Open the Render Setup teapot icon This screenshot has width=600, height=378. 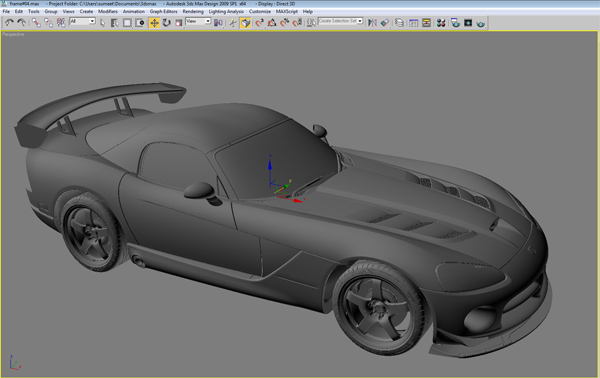(455, 23)
